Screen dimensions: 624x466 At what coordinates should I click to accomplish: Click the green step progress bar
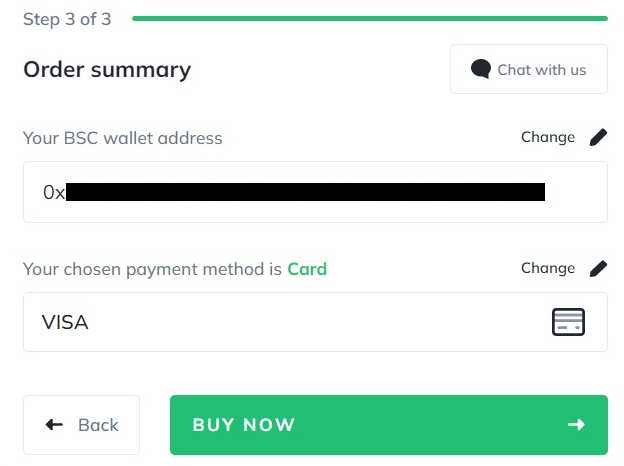click(x=370, y=18)
